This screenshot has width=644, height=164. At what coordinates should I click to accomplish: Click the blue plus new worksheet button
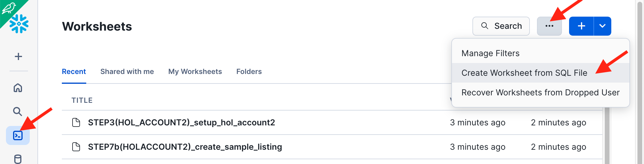[x=581, y=26]
